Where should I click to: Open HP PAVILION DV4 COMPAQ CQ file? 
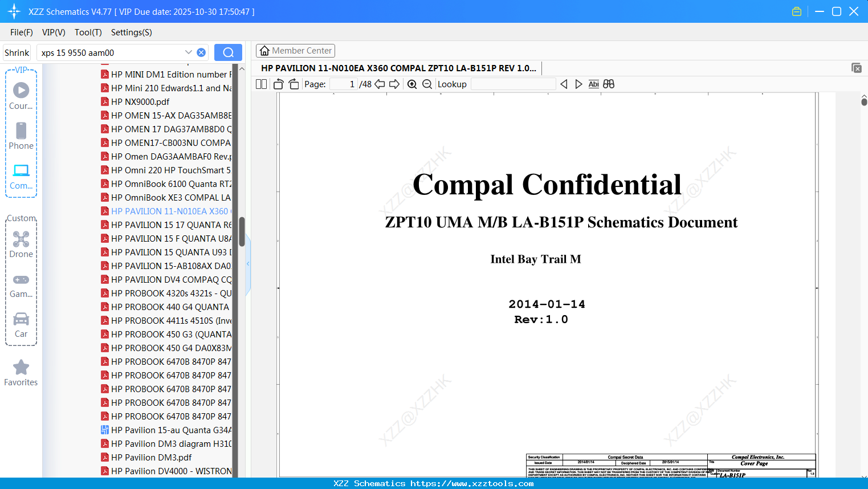click(x=166, y=279)
